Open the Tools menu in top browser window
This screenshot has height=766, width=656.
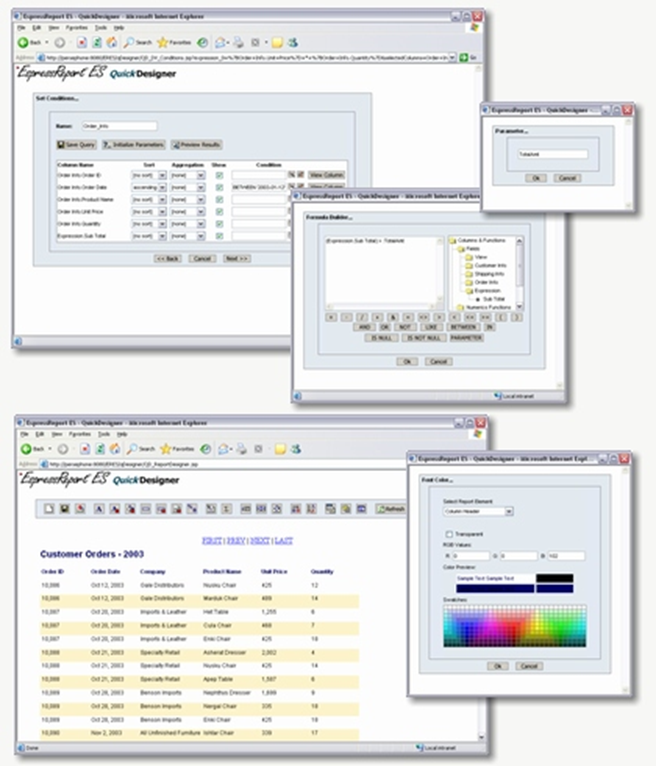100,28
